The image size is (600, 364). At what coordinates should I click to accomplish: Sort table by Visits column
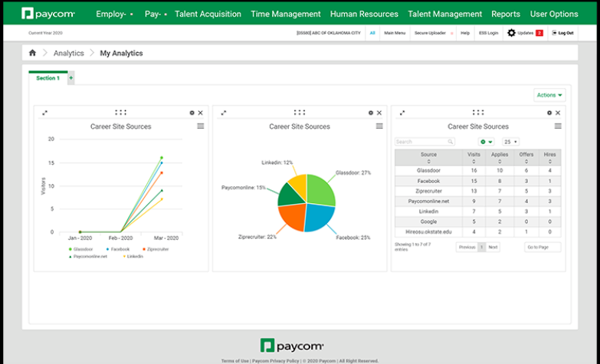(x=474, y=157)
